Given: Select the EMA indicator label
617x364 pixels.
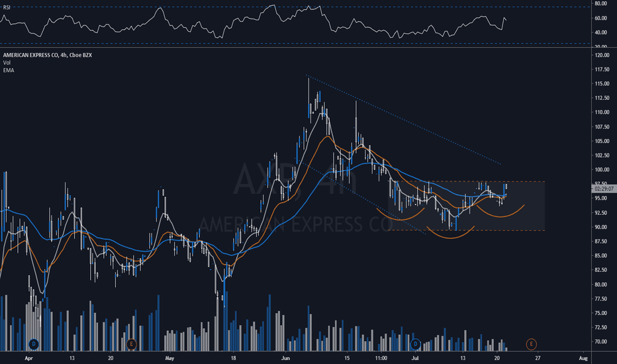Looking at the screenshot, I should tap(9, 70).
